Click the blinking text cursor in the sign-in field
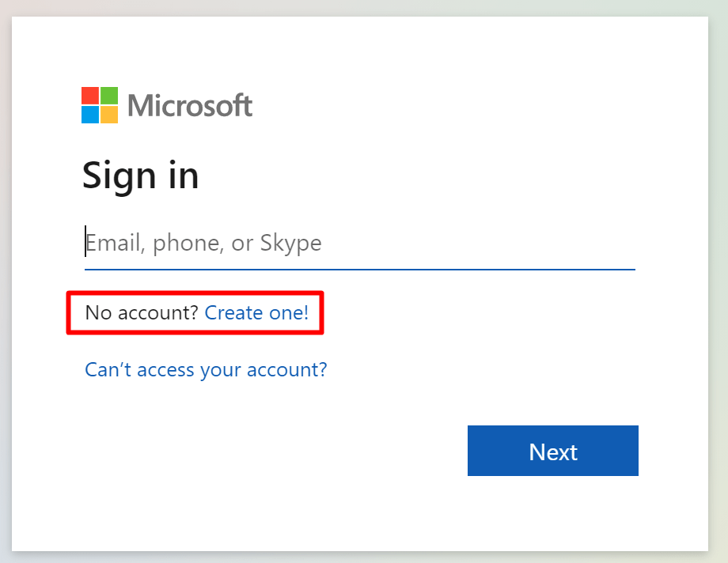This screenshot has height=563, width=728. [x=85, y=242]
